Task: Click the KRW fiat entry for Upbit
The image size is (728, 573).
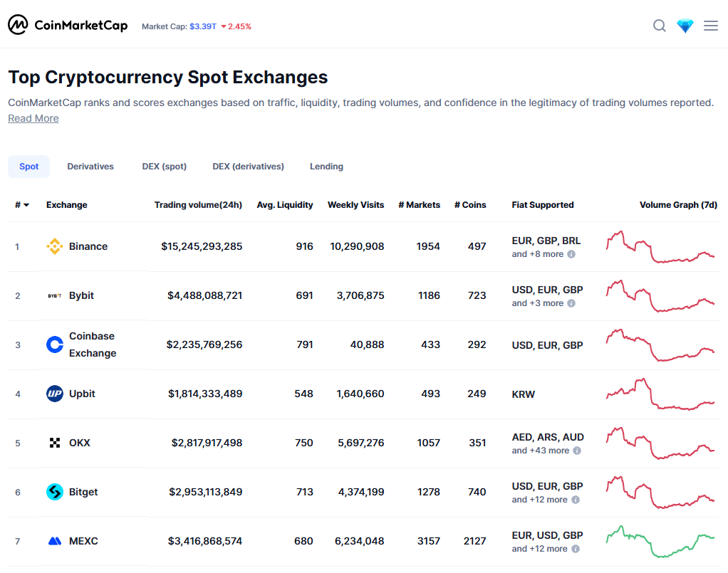Action: coord(524,394)
